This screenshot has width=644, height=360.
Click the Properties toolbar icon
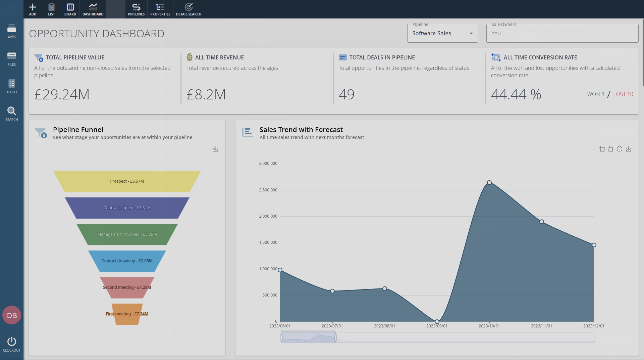coord(160,9)
